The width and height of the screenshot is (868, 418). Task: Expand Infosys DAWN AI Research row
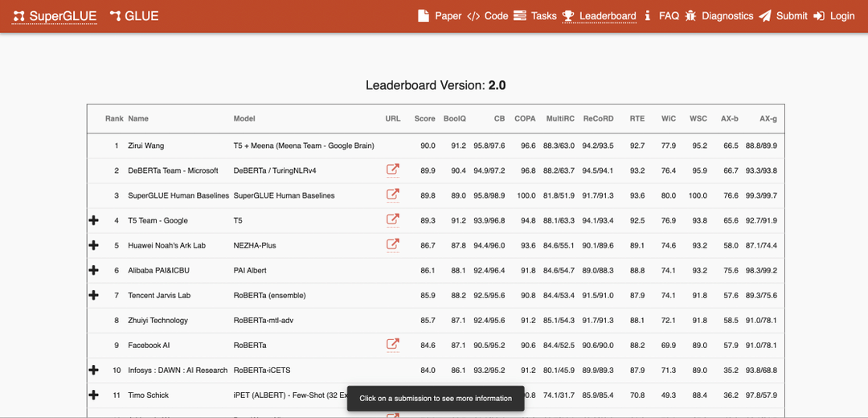pos(94,370)
